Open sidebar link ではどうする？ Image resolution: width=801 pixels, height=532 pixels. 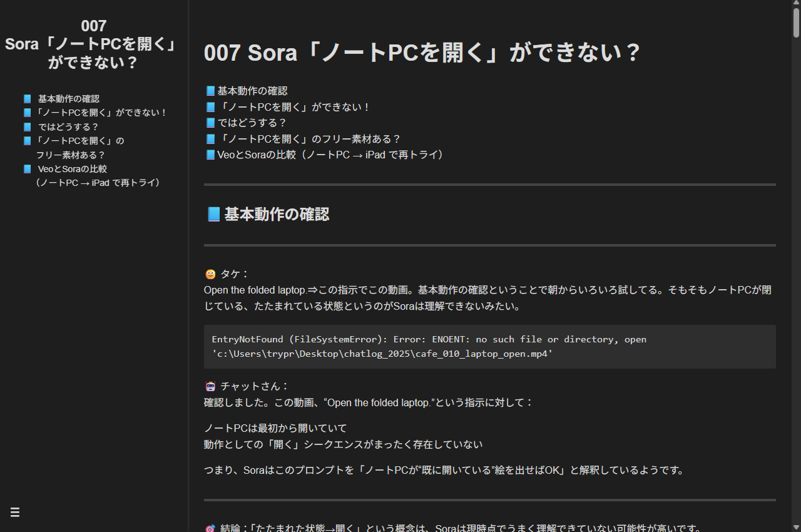(x=68, y=126)
